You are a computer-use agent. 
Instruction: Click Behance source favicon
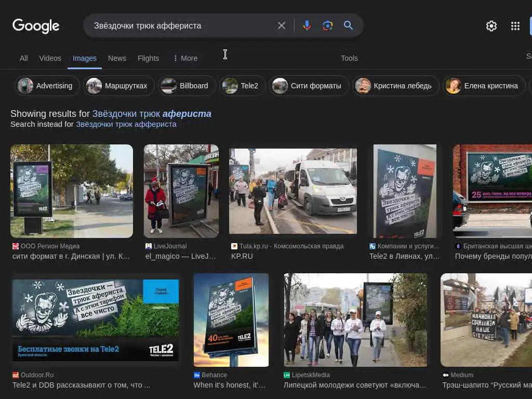tap(197, 375)
